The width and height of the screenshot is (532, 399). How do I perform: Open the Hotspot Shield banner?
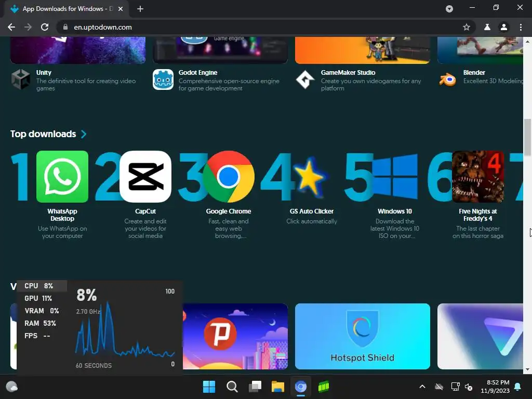click(362, 336)
